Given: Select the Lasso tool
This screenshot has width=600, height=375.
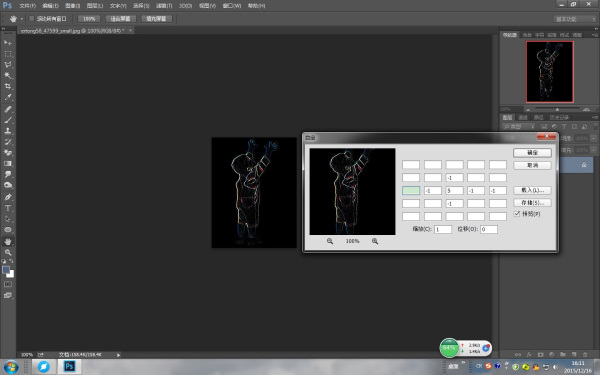Looking at the screenshot, I should point(8,64).
